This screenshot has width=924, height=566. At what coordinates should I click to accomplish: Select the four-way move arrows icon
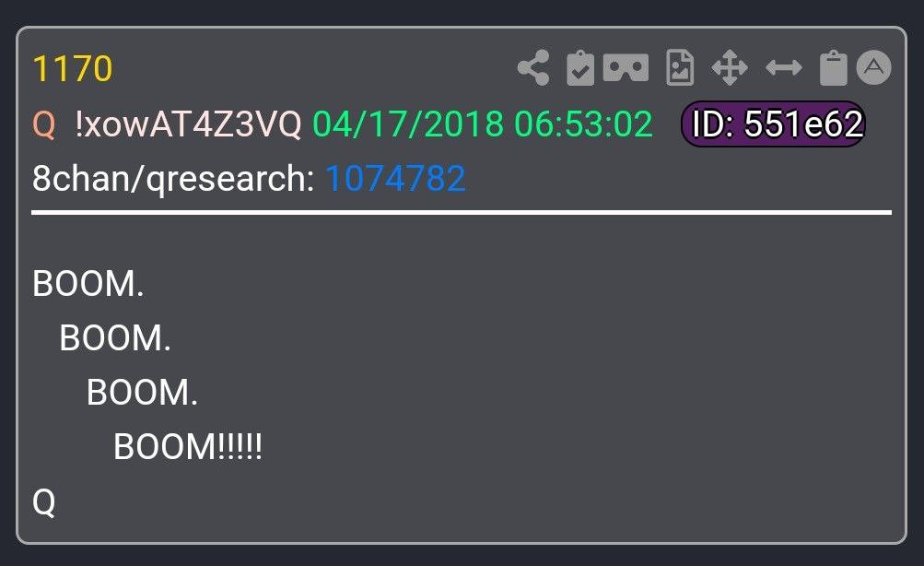[x=730, y=67]
